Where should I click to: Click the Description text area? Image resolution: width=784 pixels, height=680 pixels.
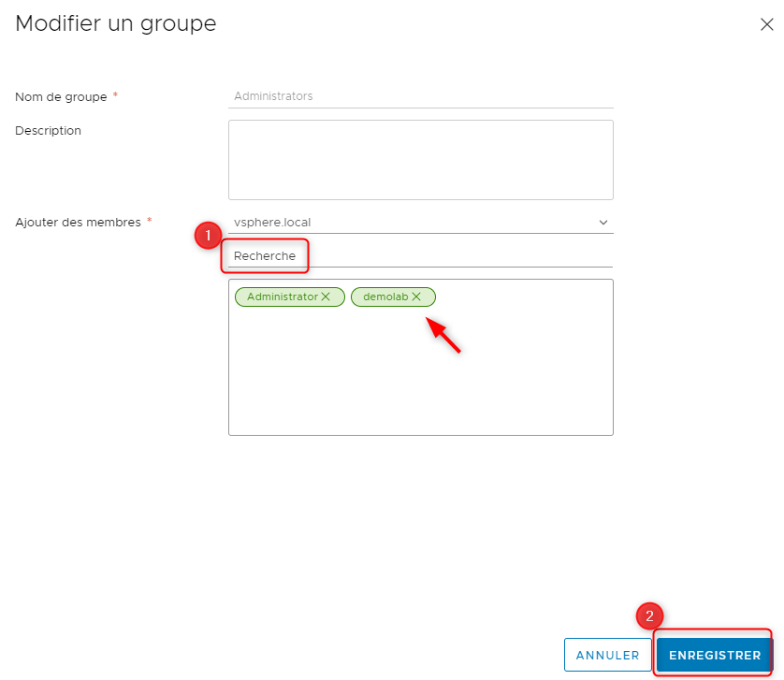click(x=420, y=160)
